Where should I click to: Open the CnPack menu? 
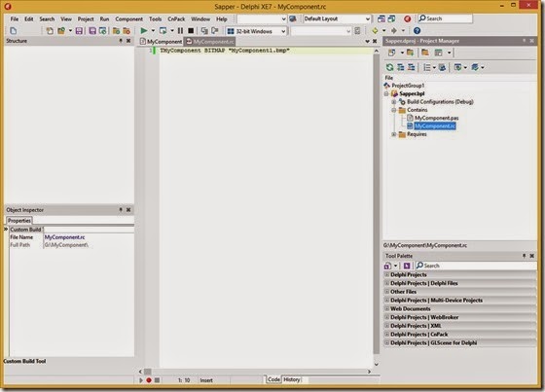pyautogui.click(x=176, y=18)
